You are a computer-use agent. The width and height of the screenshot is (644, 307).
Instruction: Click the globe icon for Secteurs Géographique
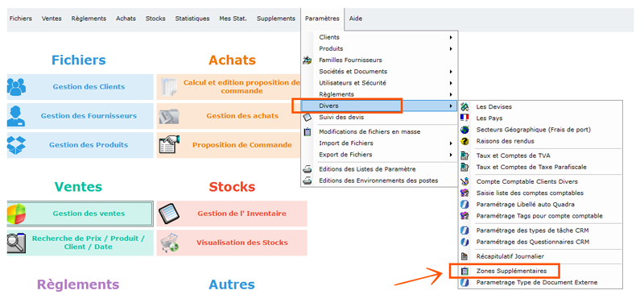click(465, 130)
